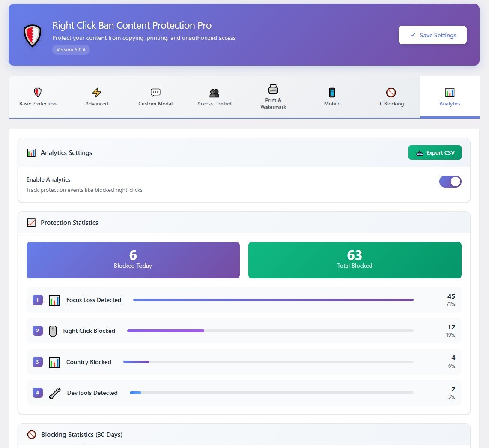Click the Access Control camera icon
The image size is (489, 448).
pos(214,91)
